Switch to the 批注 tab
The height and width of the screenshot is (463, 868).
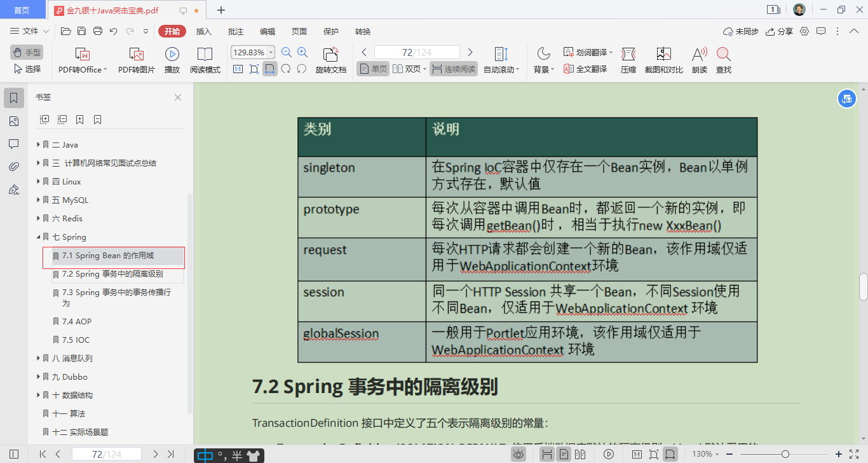pos(236,31)
